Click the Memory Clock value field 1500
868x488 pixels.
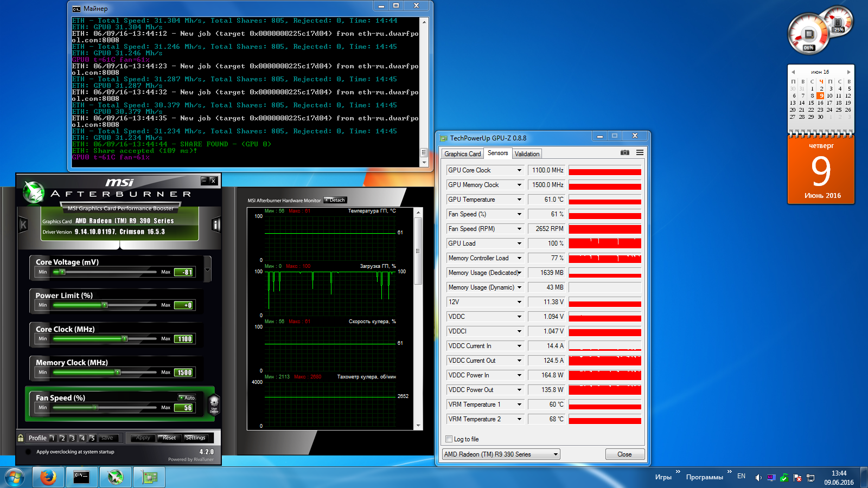coord(184,373)
